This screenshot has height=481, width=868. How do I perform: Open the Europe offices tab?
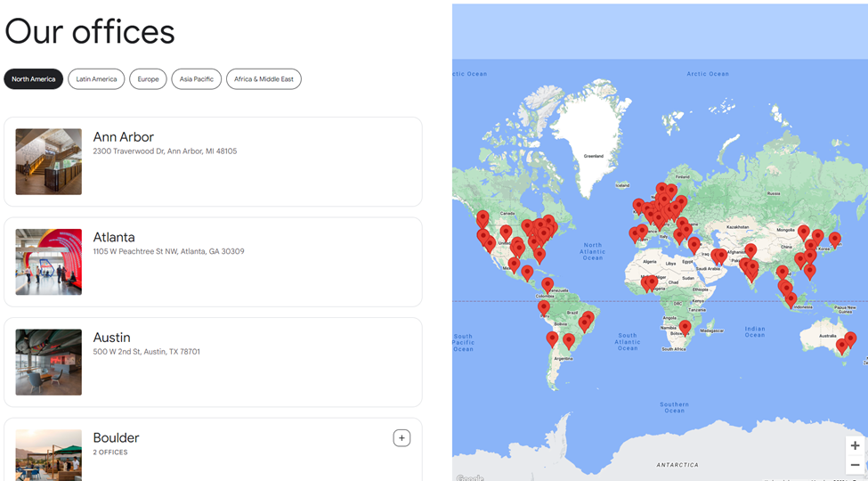[148, 79]
